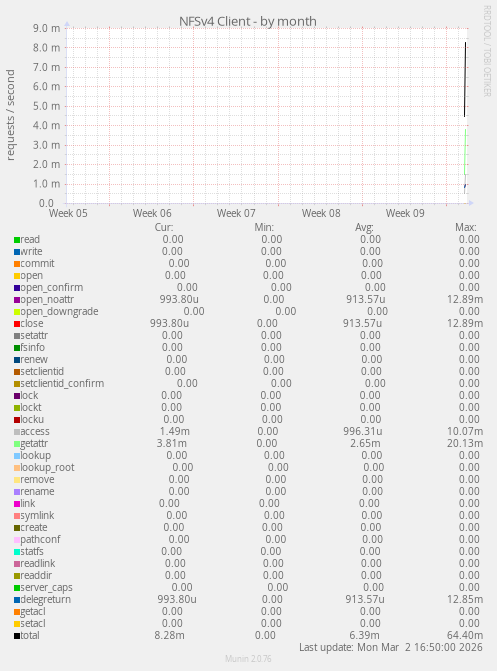Click the rename legend label
Viewport: 497px width, 671px height.
pos(37,492)
